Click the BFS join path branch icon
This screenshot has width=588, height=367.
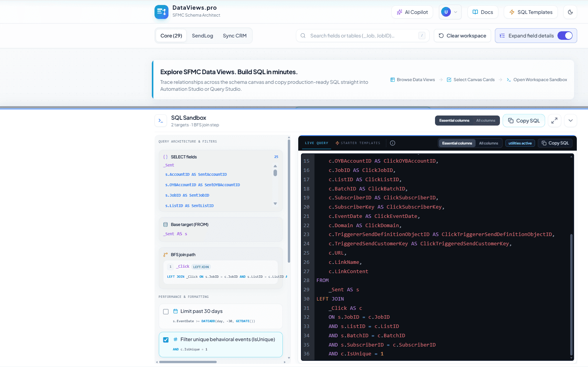click(165, 255)
